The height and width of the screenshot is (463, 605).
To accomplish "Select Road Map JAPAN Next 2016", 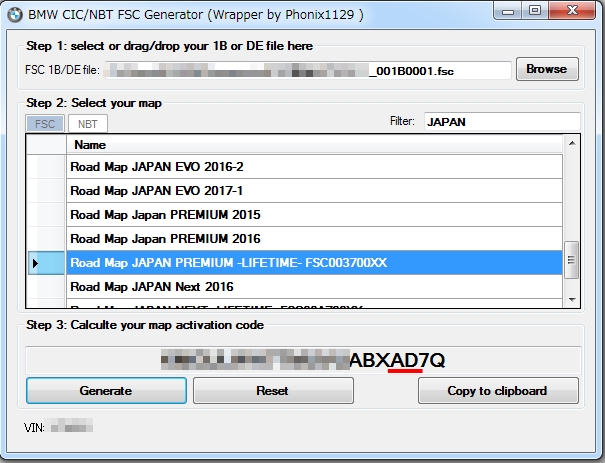I will pos(314,287).
